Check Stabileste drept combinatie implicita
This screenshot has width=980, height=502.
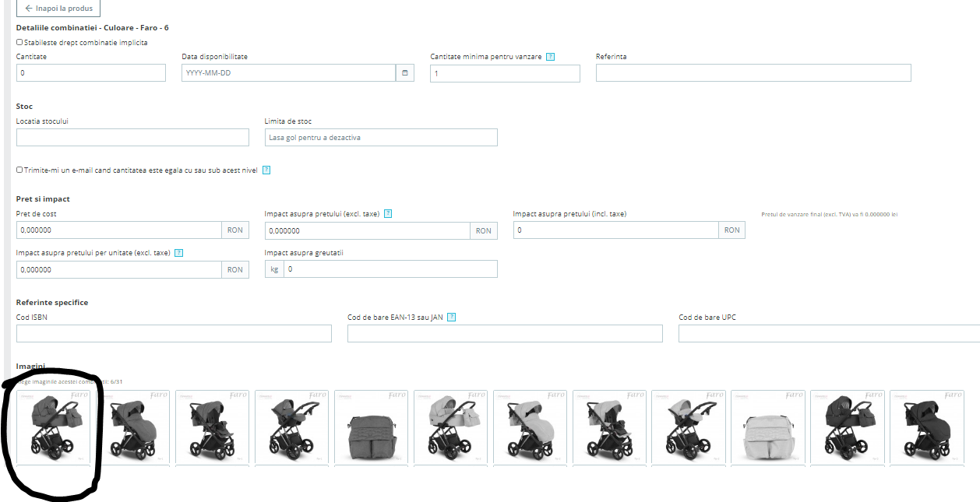(x=19, y=43)
